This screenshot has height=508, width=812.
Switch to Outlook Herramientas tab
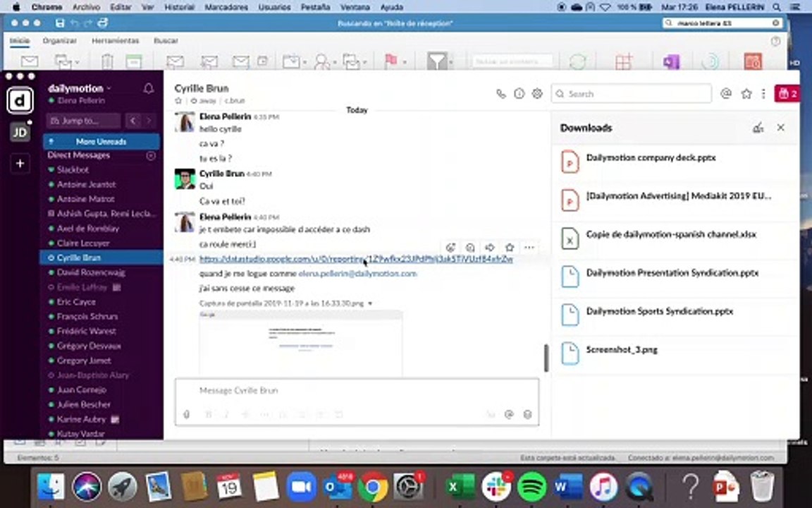point(116,40)
